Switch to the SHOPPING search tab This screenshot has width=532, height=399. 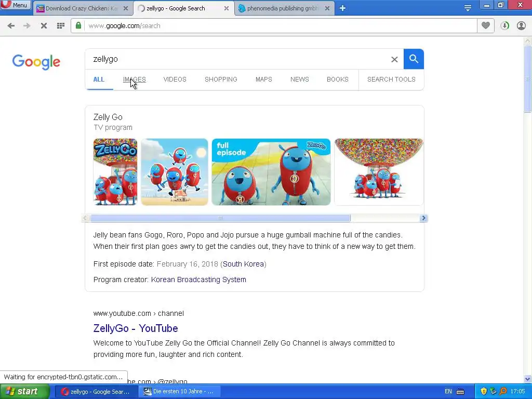[x=221, y=79]
